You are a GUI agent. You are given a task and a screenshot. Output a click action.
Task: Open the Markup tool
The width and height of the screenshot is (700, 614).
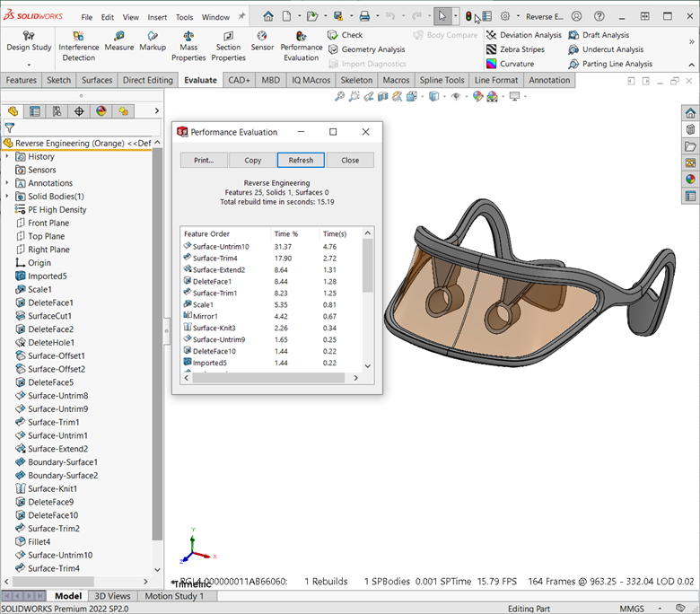click(x=153, y=41)
